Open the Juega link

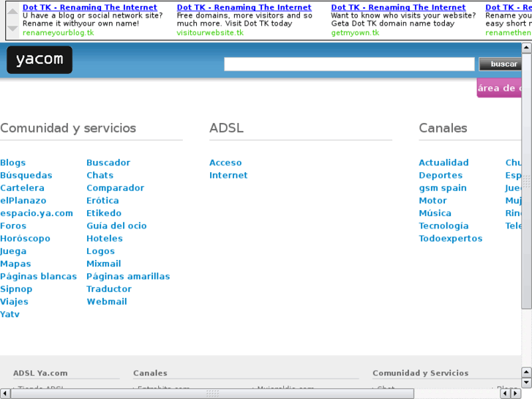pyautogui.click(x=13, y=251)
